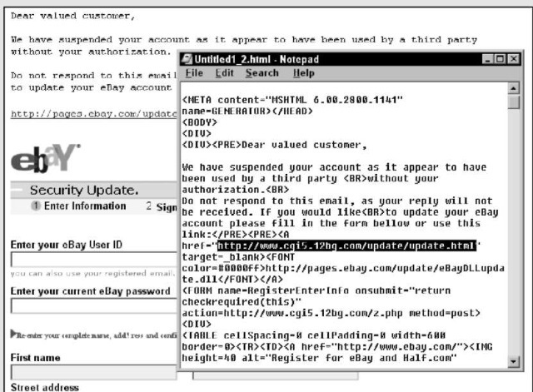Open the Search menu in Notepad

[x=262, y=73]
